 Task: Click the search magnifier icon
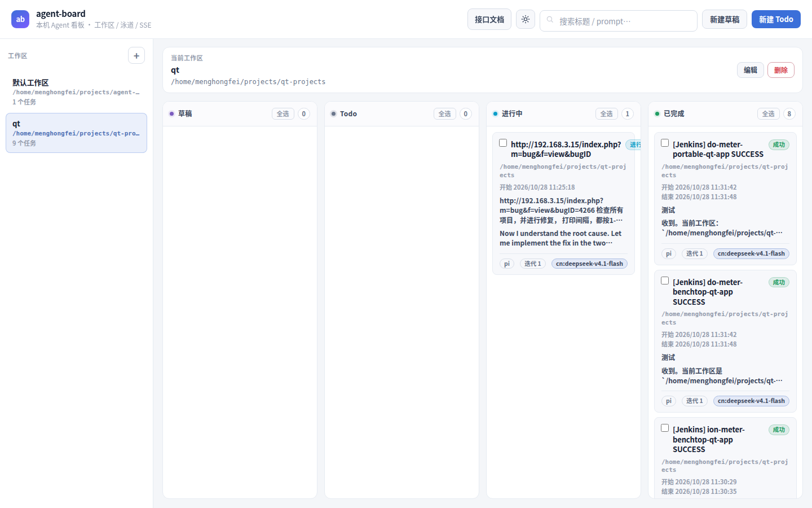click(550, 20)
